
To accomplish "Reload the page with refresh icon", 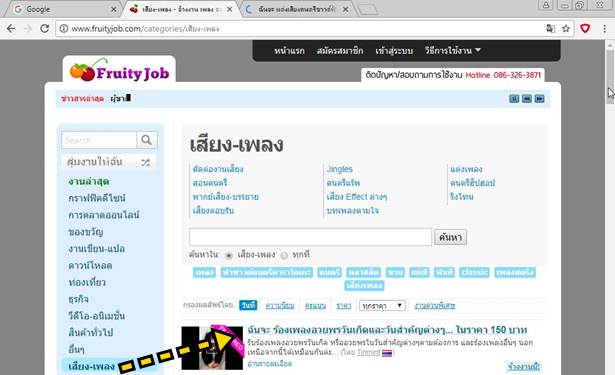I will tap(44, 29).
